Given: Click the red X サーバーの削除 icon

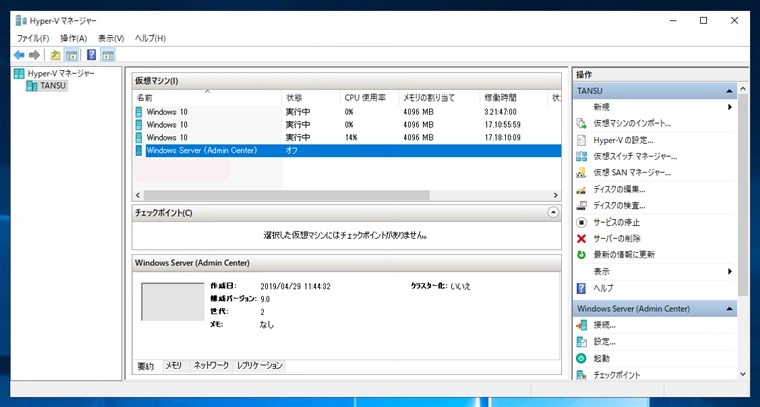Looking at the screenshot, I should click(x=581, y=238).
